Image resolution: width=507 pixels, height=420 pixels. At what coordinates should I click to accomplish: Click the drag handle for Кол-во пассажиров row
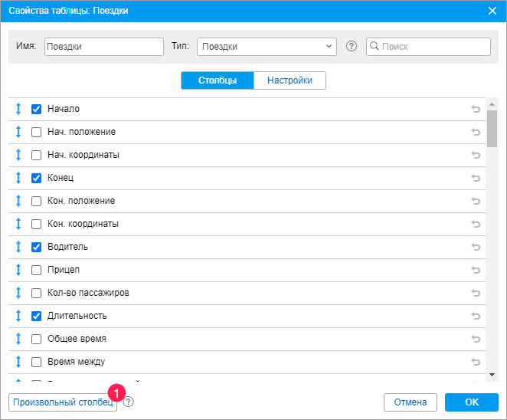(18, 293)
